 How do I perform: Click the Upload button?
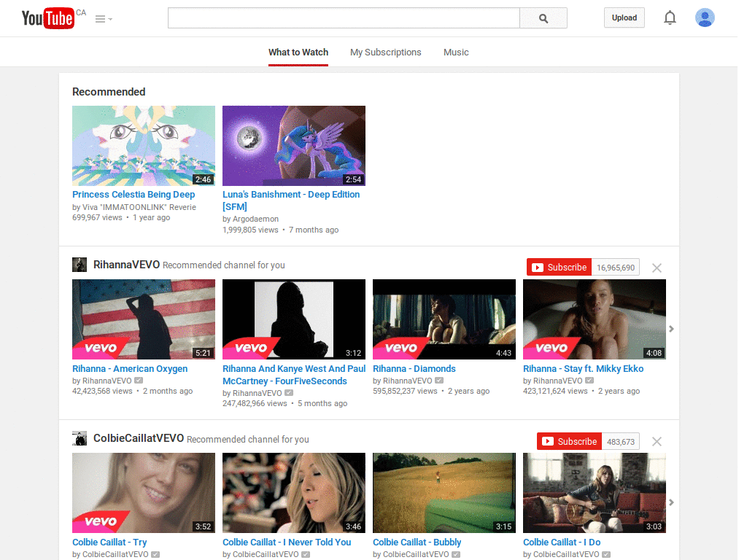click(x=624, y=17)
